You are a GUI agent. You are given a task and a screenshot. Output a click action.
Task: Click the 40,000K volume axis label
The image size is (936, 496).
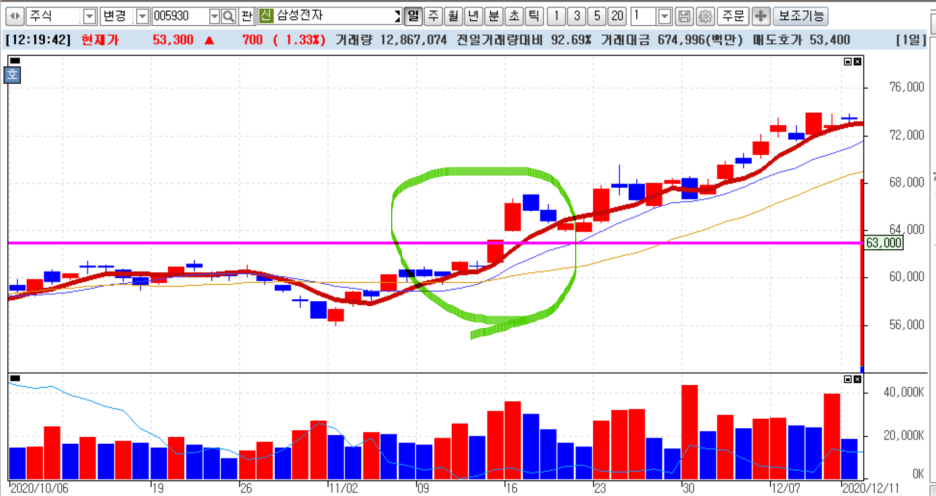pyautogui.click(x=903, y=392)
